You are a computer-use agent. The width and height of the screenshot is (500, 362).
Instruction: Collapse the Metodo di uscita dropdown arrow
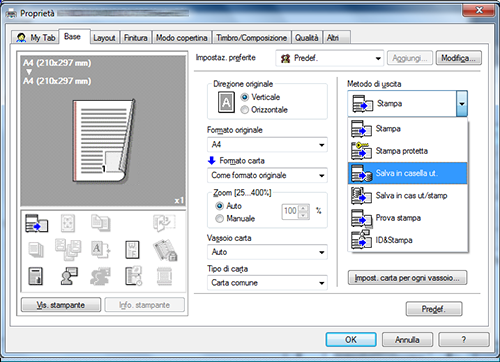click(462, 104)
